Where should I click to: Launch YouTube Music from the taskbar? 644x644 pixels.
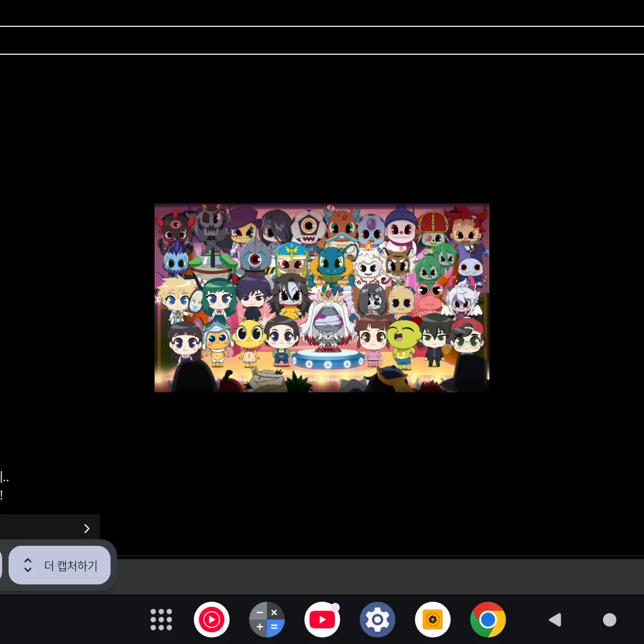[x=211, y=620]
